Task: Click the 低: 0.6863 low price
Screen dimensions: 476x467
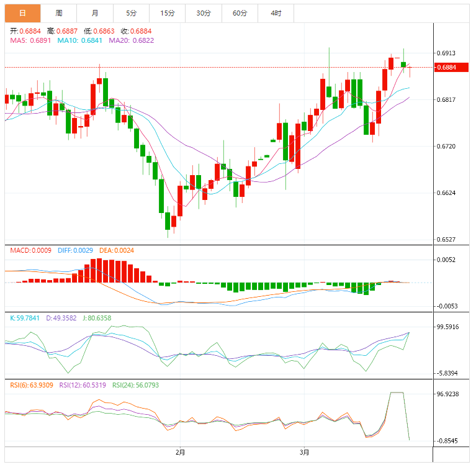Action: [x=99, y=31]
